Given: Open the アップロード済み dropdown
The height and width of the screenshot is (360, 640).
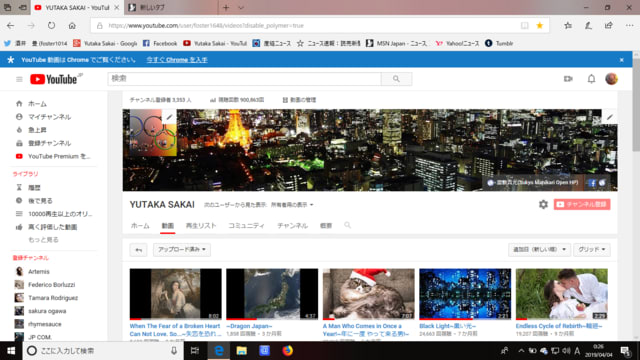Looking at the screenshot, I should point(182,250).
